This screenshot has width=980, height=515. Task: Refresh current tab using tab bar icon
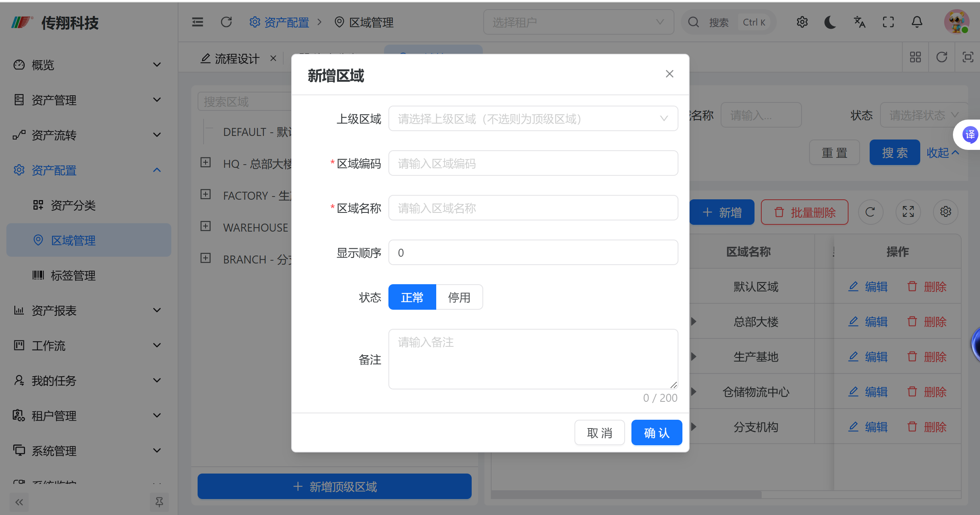[942, 57]
